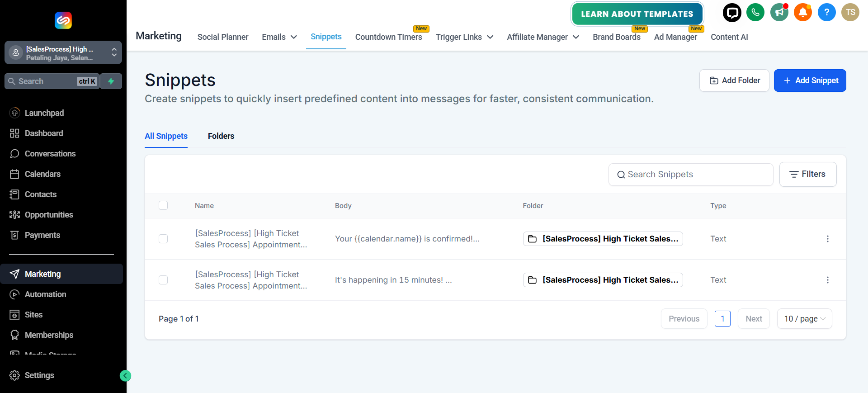
Task: Collapse sidebar with green arrow button
Action: click(x=125, y=376)
